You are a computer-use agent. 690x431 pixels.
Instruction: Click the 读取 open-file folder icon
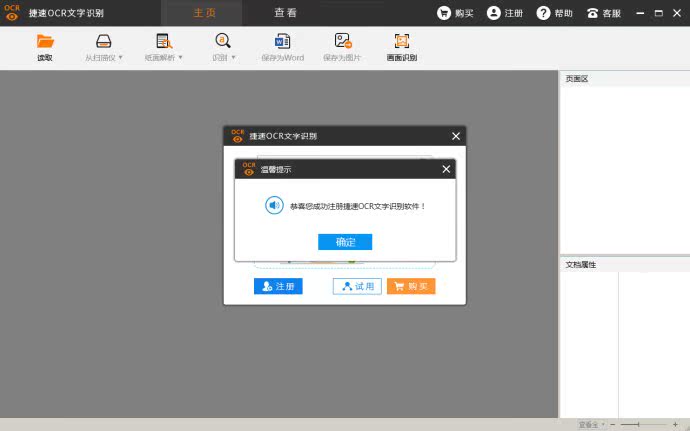tap(45, 41)
